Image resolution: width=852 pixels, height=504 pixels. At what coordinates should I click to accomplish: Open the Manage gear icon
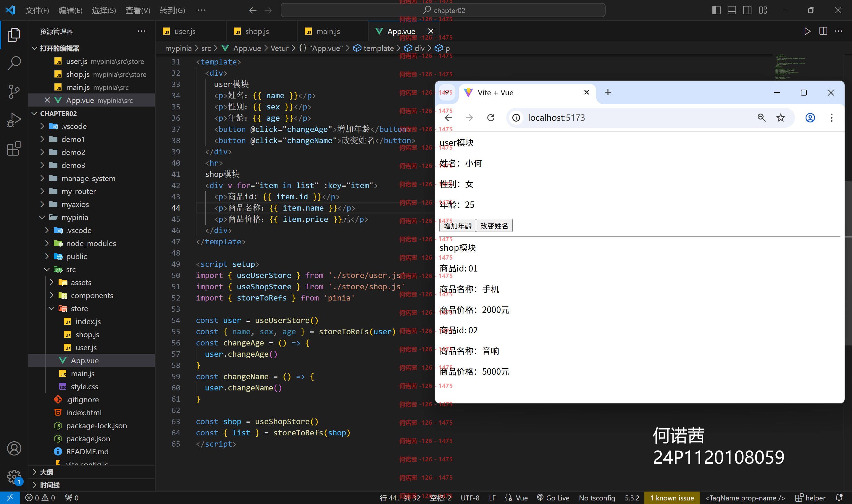tap(14, 477)
